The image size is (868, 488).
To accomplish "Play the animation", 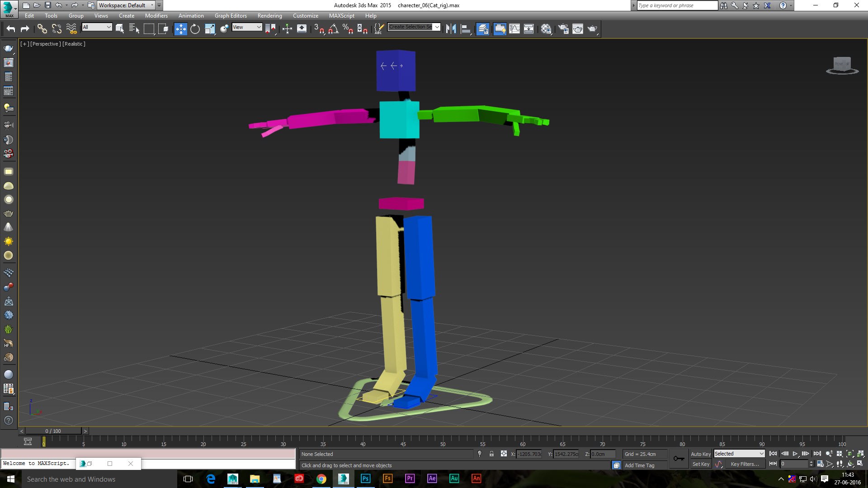I will click(x=795, y=454).
